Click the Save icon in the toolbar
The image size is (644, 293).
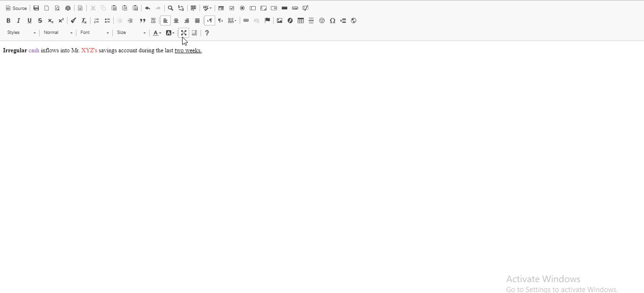pos(36,8)
